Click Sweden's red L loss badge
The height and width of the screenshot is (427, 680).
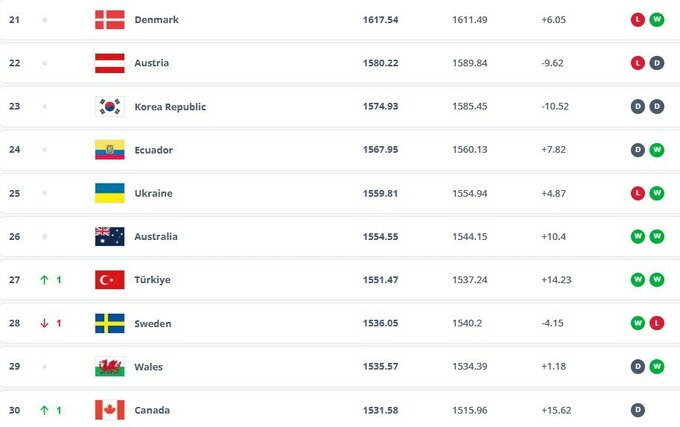tap(657, 324)
